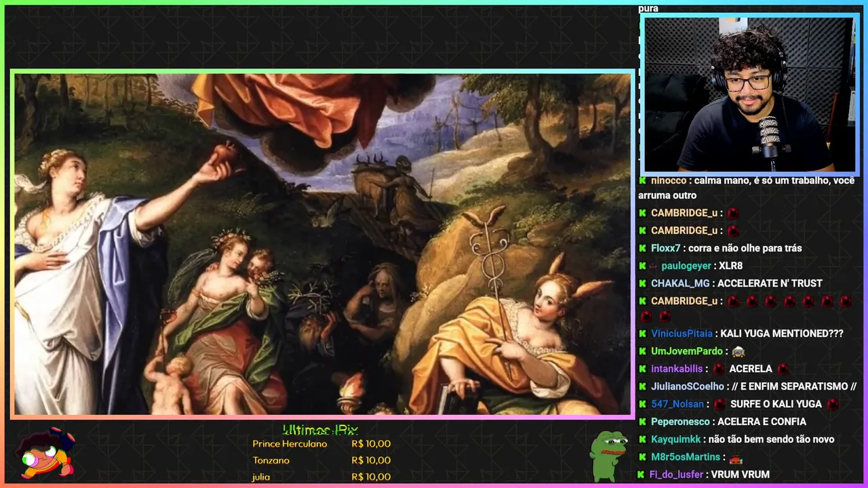Click donor name "julia"
Screen dimensions: 868x488
[261, 477]
